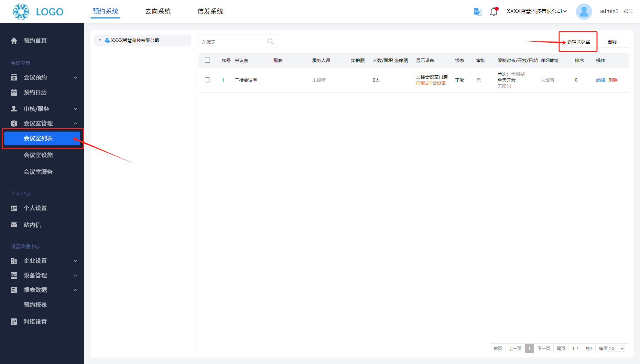Open 会议室设施 menu item
Image resolution: width=640 pixels, height=364 pixels.
[38, 155]
